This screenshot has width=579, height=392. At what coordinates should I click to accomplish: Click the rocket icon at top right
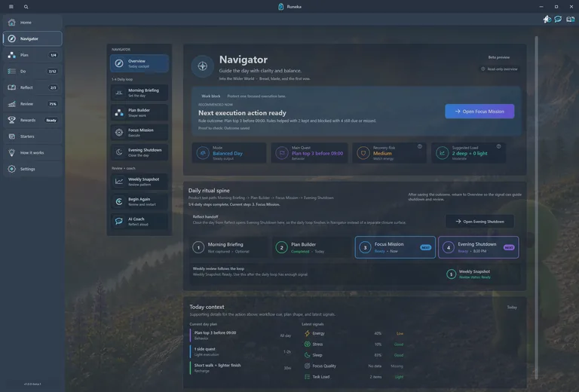click(x=547, y=19)
